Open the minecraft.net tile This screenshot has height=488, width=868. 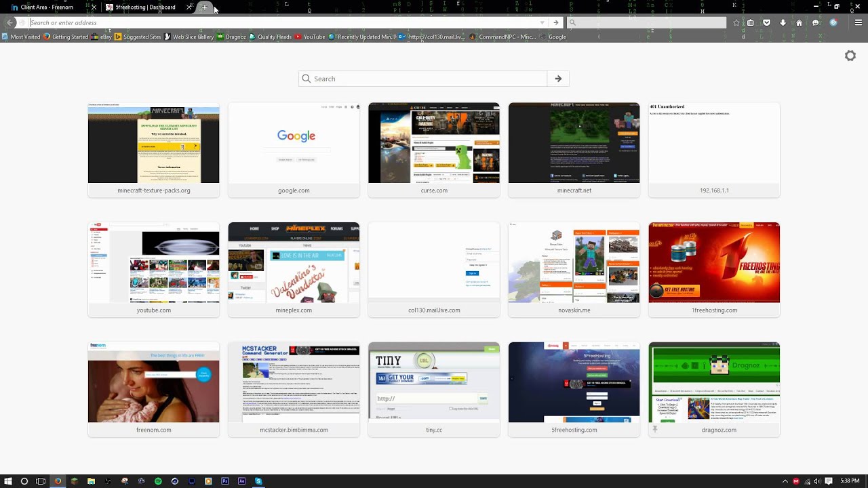(574, 150)
